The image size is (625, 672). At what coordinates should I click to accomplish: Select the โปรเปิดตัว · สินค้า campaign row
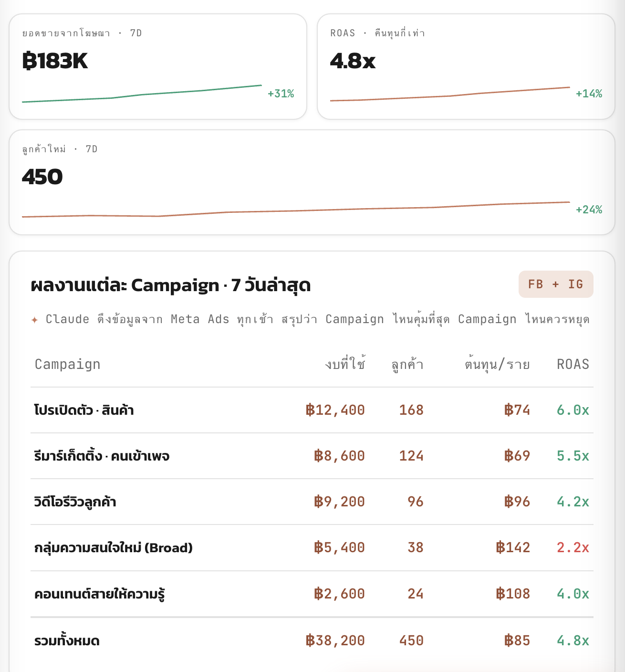pos(312,410)
